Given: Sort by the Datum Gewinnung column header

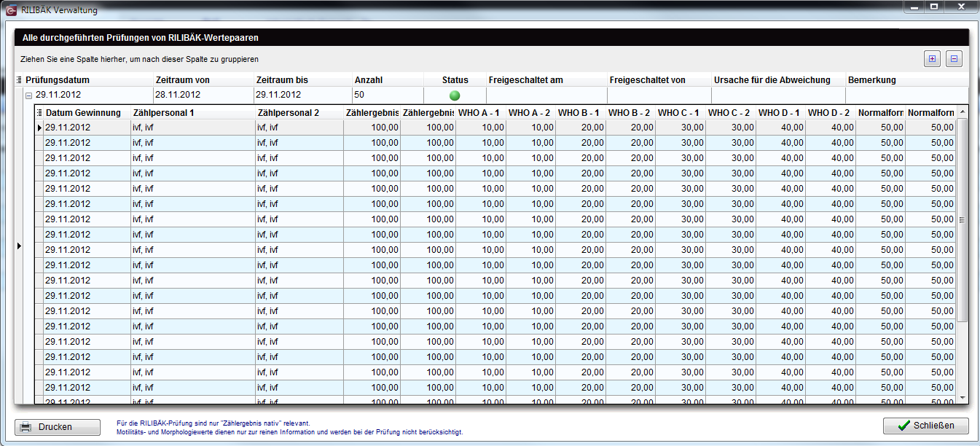Looking at the screenshot, I should click(87, 112).
